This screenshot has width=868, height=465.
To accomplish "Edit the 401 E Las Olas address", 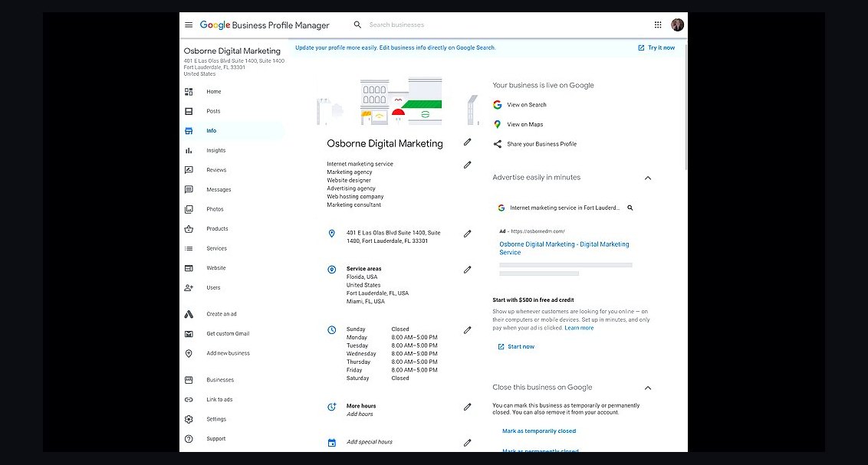I will coord(467,234).
